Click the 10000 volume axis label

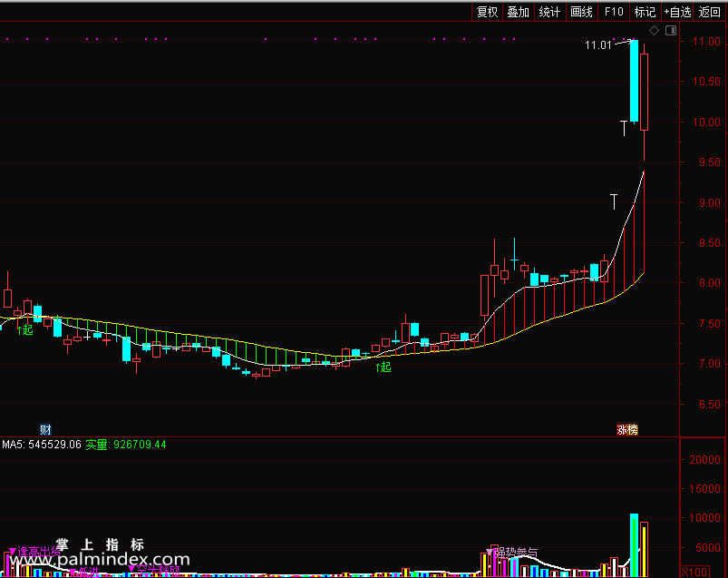pos(704,518)
